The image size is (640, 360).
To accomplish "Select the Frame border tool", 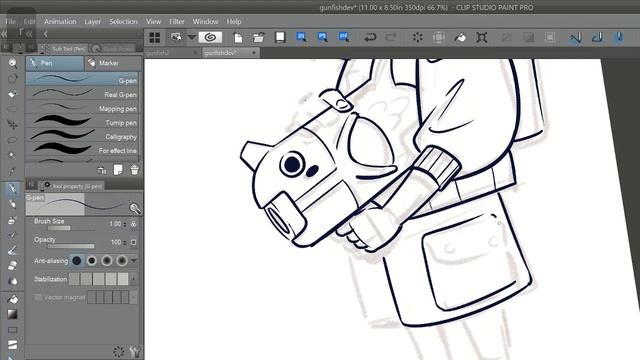I will tap(13, 345).
